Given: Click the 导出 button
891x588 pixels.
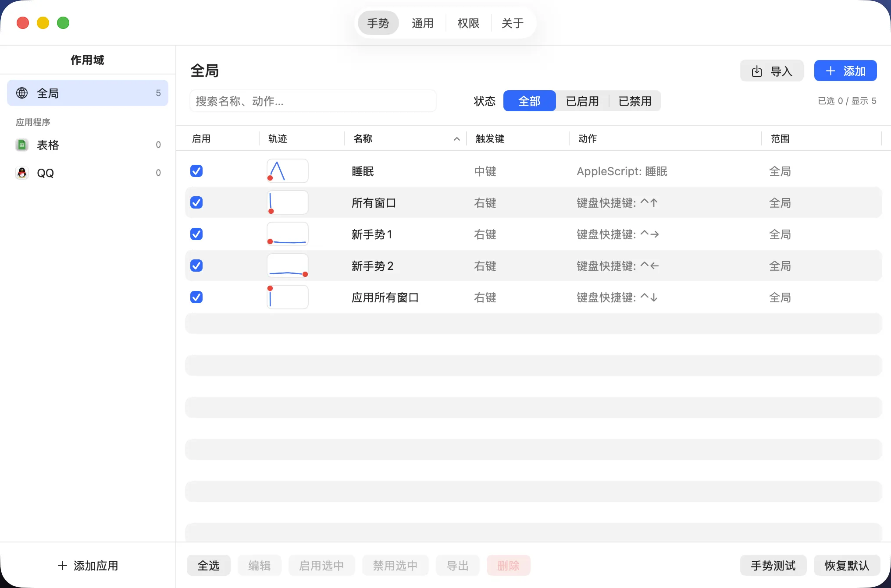Looking at the screenshot, I should pyautogui.click(x=457, y=565).
